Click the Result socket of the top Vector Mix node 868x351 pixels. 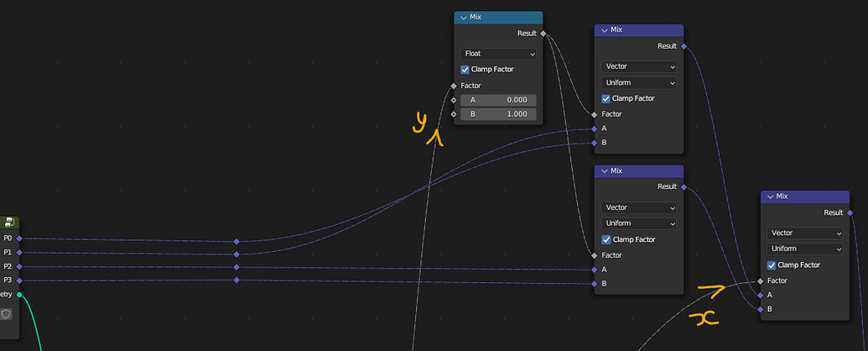(683, 46)
